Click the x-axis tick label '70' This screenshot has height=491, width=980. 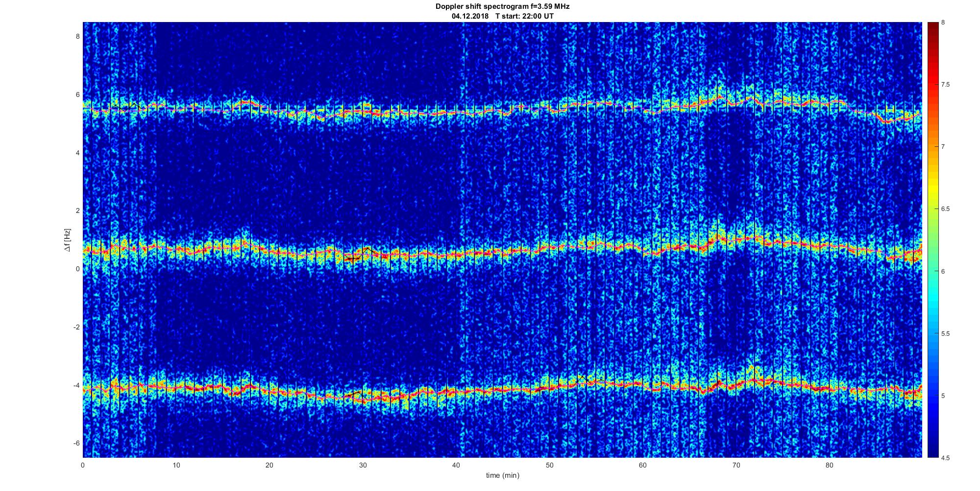(736, 465)
